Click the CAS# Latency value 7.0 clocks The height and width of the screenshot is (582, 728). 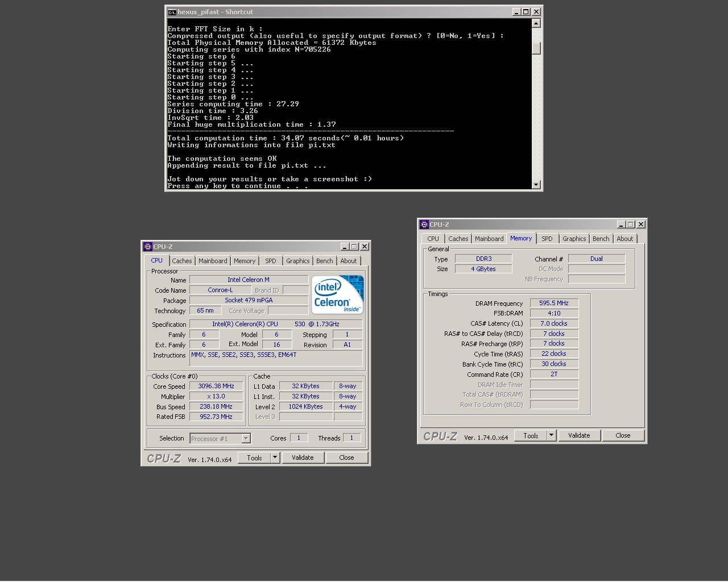(555, 323)
